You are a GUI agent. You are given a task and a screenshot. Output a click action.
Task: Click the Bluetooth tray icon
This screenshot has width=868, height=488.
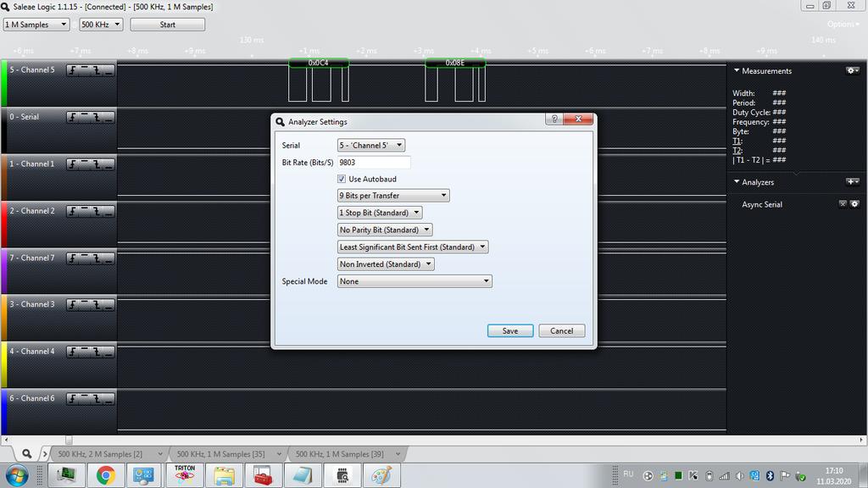tap(770, 476)
